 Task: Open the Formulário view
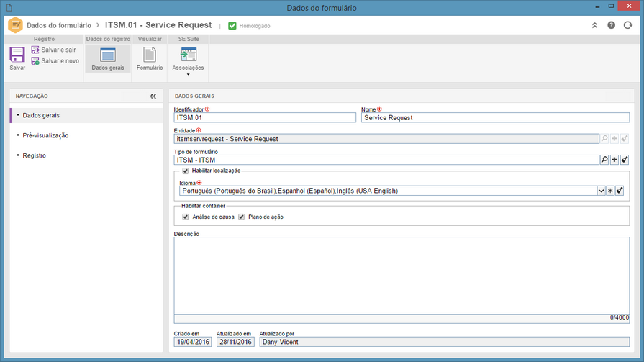[150, 59]
